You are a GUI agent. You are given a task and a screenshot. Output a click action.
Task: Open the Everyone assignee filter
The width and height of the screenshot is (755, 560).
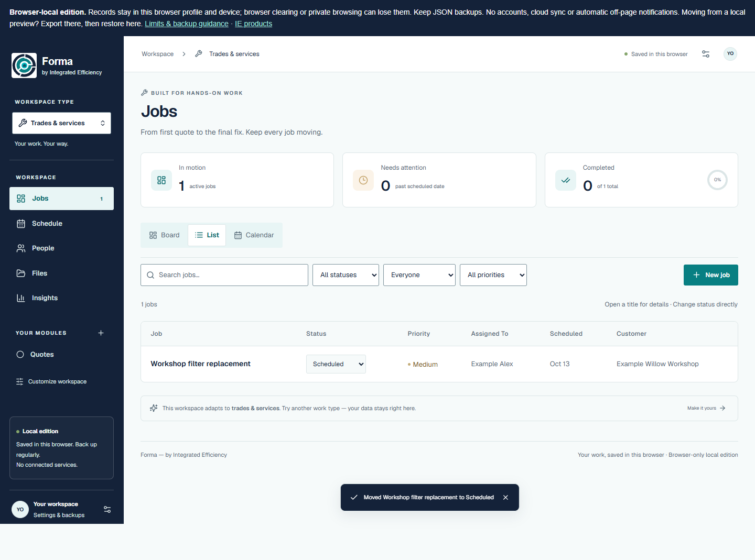coord(419,275)
